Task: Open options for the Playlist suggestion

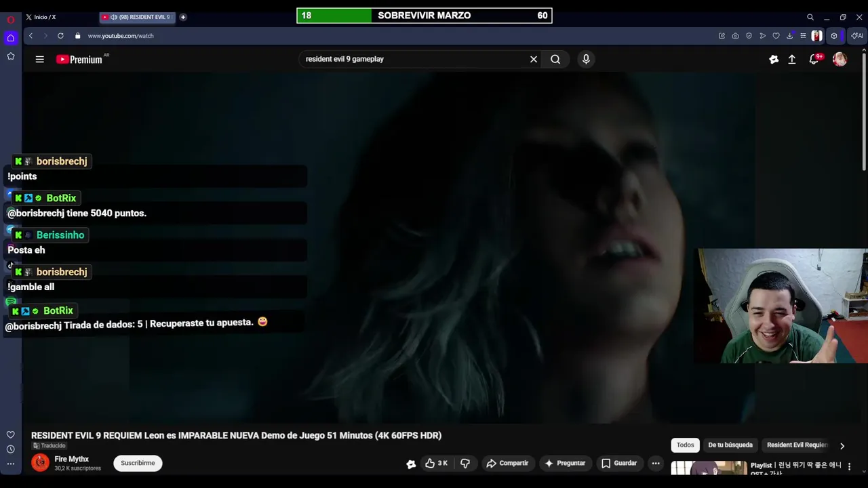Action: tap(849, 467)
